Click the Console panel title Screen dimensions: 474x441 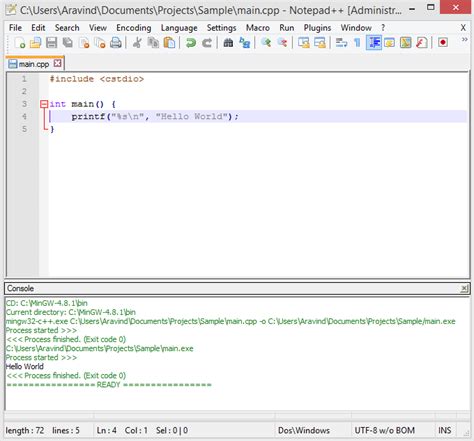pos(20,288)
